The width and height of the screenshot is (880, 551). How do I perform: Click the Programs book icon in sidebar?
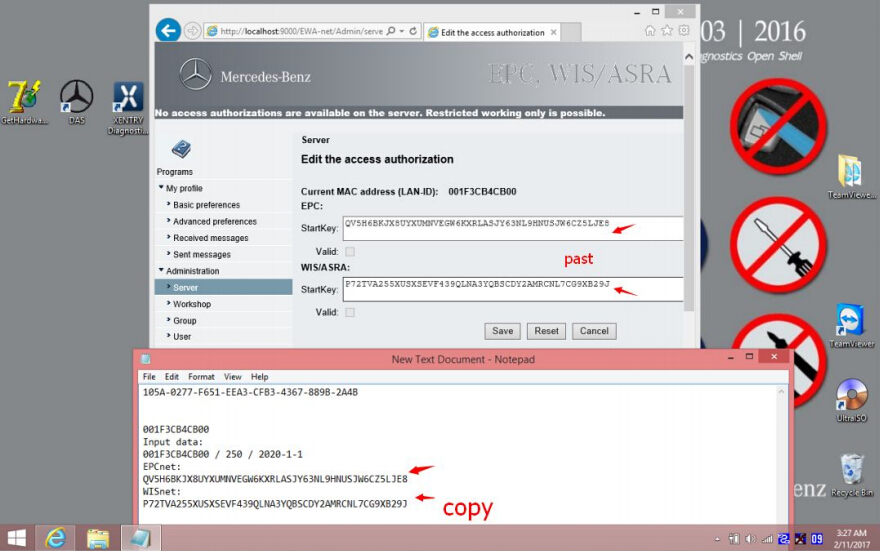point(180,150)
